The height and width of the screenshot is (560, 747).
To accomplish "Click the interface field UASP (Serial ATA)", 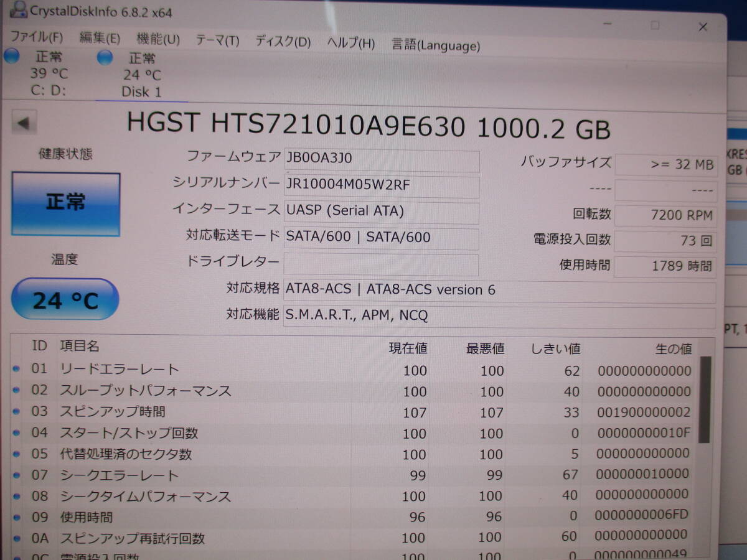I will tap(382, 212).
